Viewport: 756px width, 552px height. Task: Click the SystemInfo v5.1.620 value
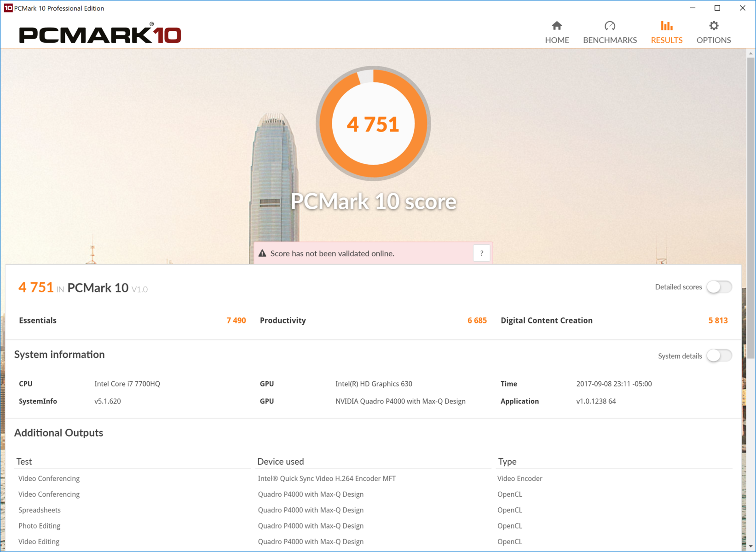point(108,401)
